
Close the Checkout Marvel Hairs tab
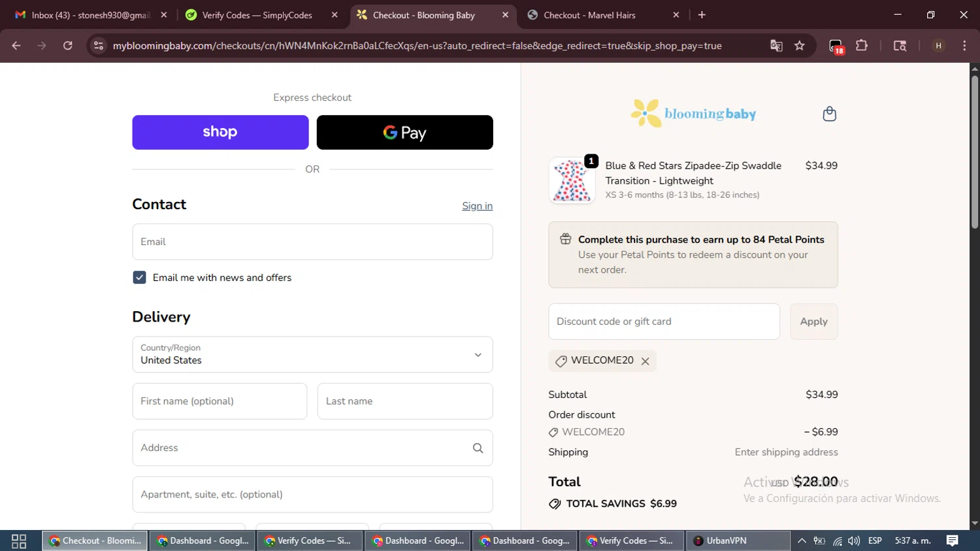point(676,15)
